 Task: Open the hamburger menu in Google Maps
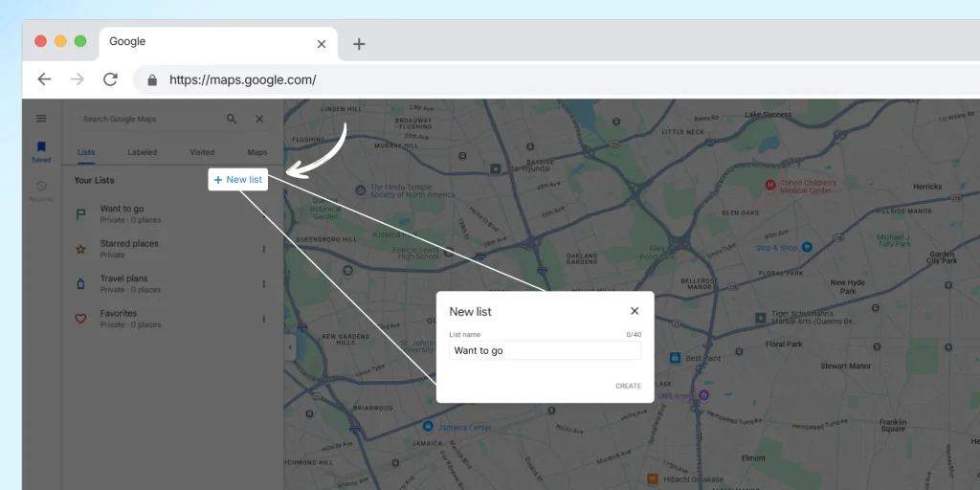41,118
